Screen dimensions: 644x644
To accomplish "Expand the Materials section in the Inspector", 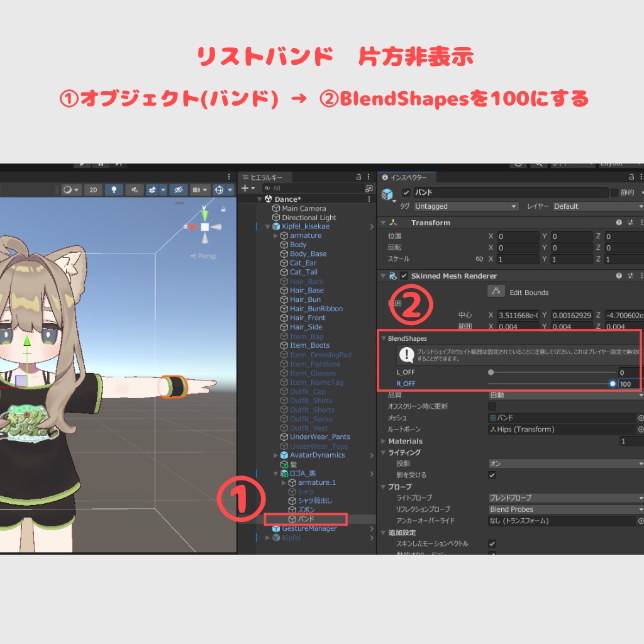I will point(383,441).
